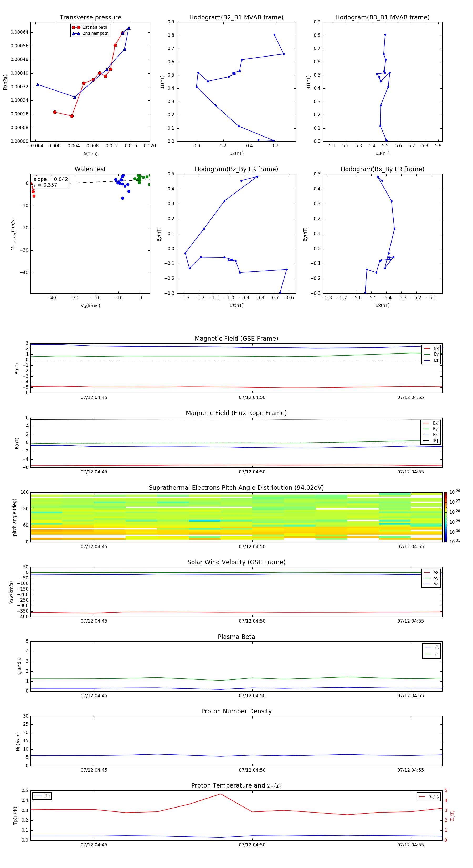This screenshot has height=868, width=473.
Task: Click '07/12 04:50' tick under GSE magnetic field
Action: 252,398
